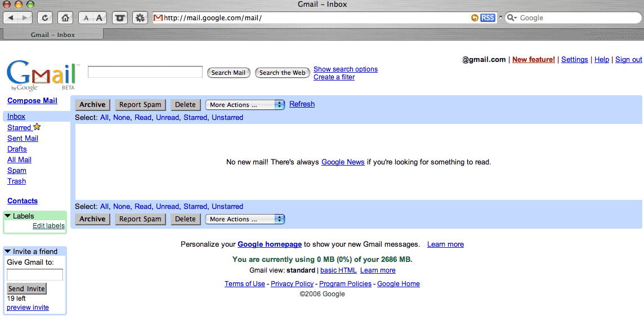The height and width of the screenshot is (325, 644).
Task: Open Settings link
Action: 574,60
